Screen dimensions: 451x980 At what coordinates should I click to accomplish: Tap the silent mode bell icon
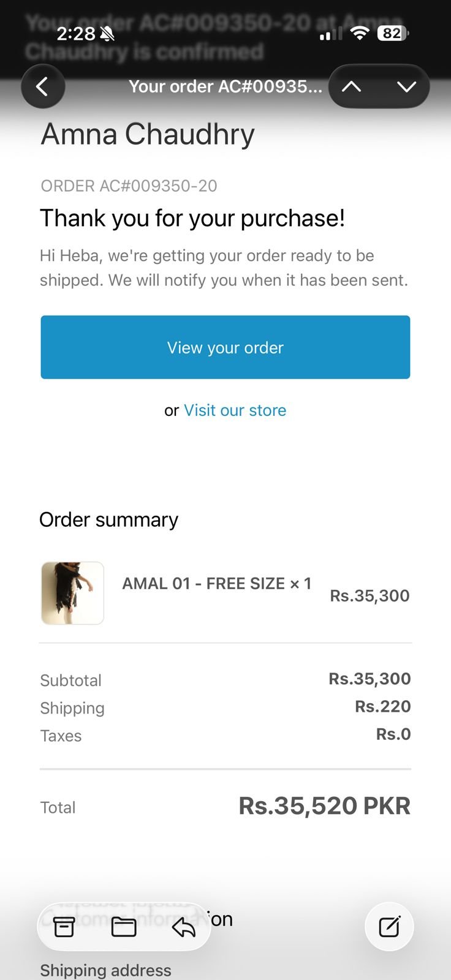(x=107, y=34)
